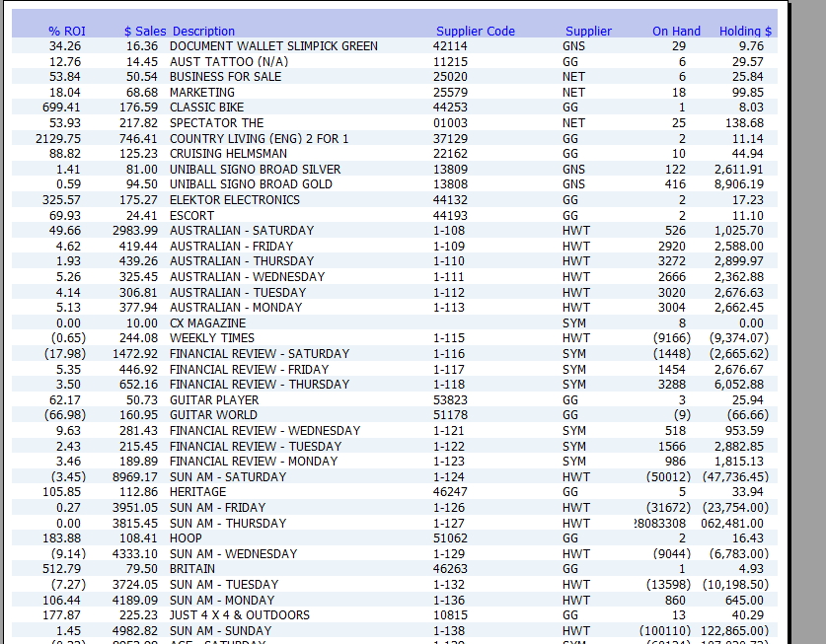Click the FINANCIAL REVIEW - SATURDAY description
826x644 pixels.
(x=260, y=354)
